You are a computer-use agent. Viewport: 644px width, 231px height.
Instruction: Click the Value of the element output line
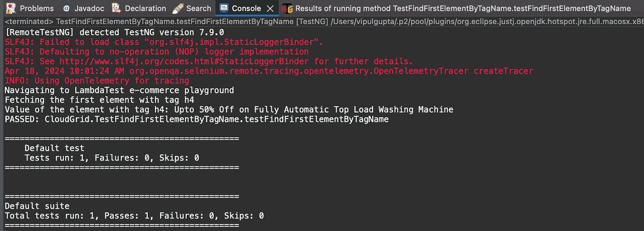click(x=229, y=110)
